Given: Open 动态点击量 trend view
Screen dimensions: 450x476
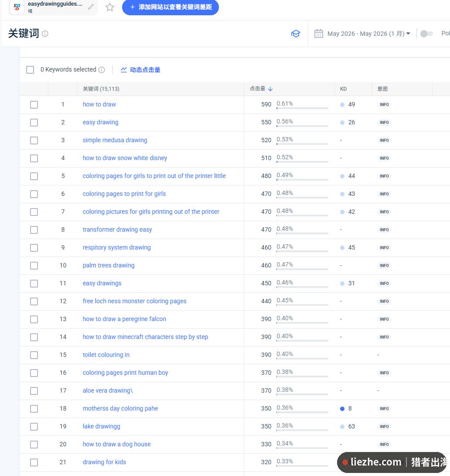Looking at the screenshot, I should coord(140,70).
